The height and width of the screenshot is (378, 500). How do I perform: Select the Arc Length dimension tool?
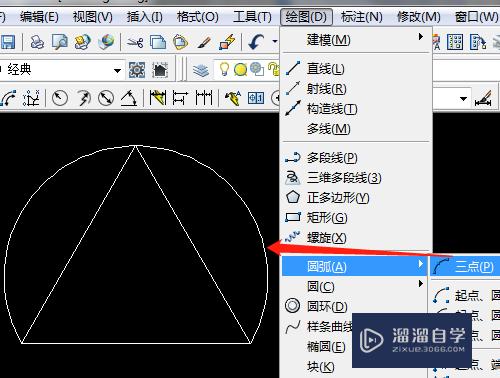tap(8, 98)
